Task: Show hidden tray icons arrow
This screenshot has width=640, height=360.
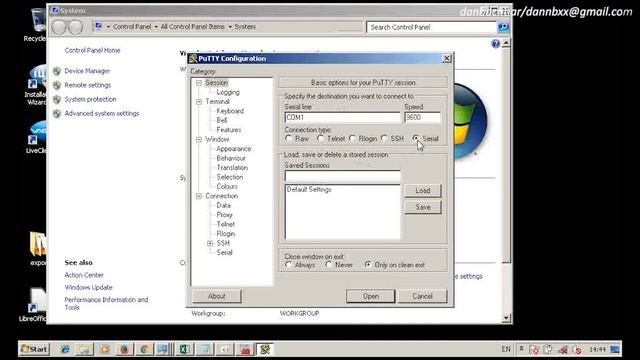Action: tap(521, 349)
